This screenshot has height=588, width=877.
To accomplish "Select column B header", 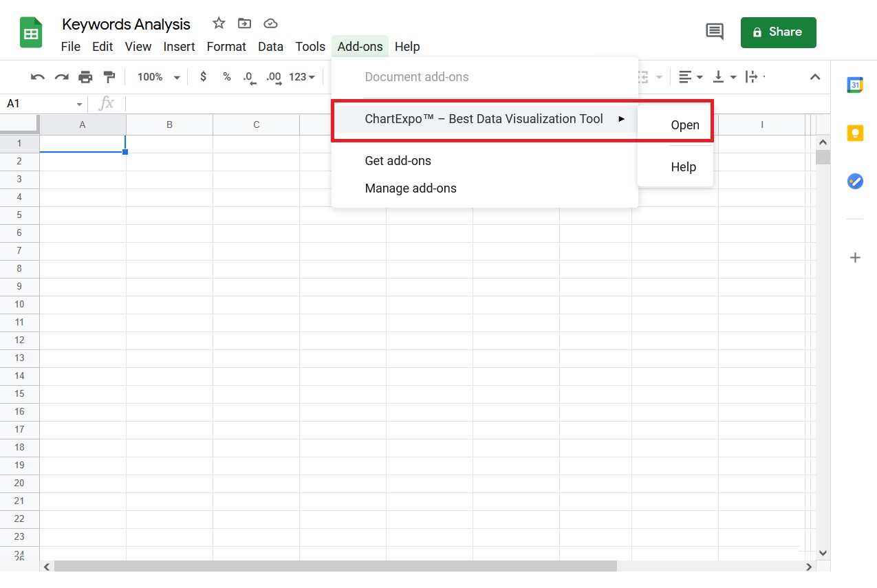I will tap(169, 124).
